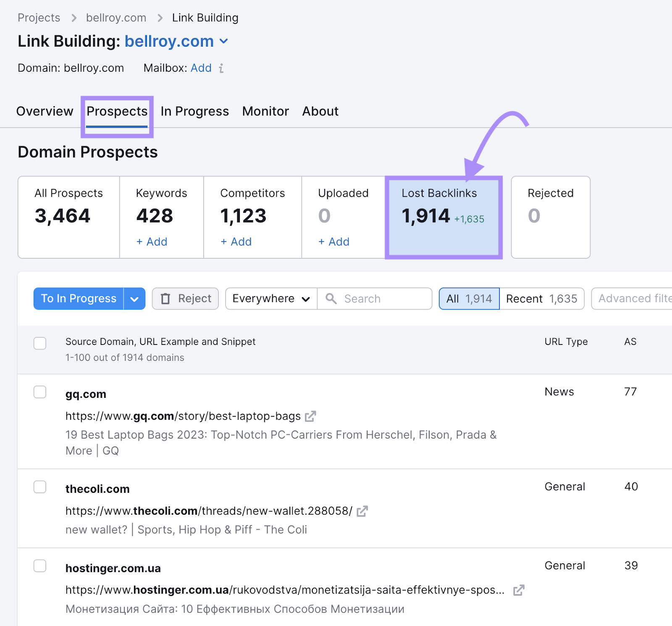Click the +1,635 new lost backlinks count
This screenshot has height=626, width=672.
point(469,219)
